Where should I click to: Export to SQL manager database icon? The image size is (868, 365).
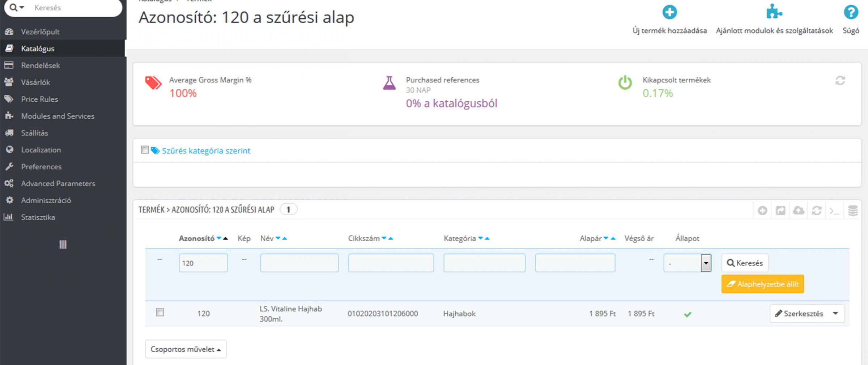(x=853, y=210)
